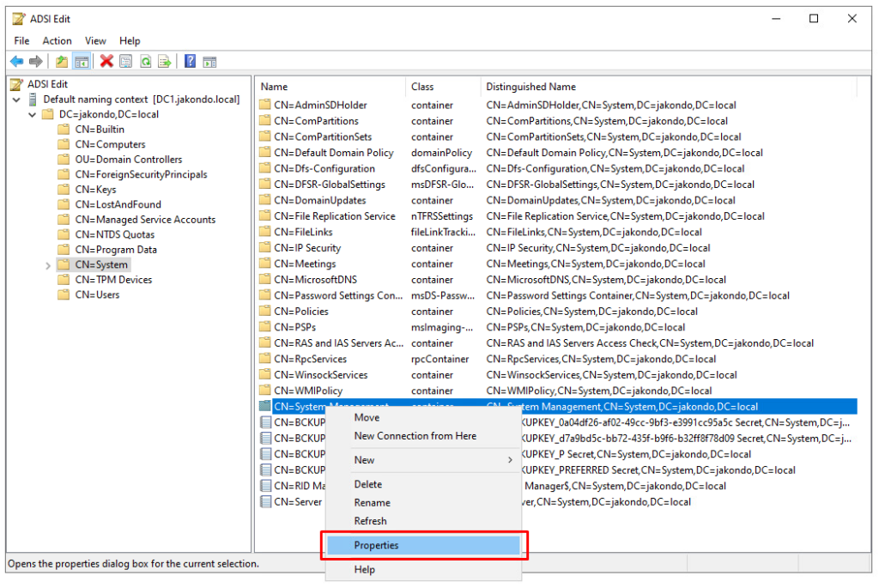879x588 pixels.
Task: Toggle the Show/Hide Console Tree icon
Action: coord(82,61)
